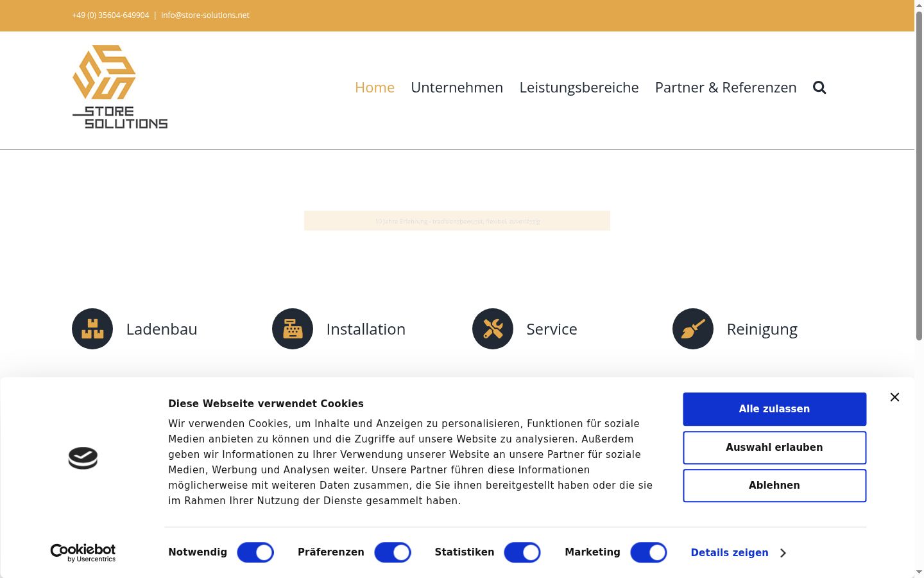Click the Alle zulassen button
The height and width of the screenshot is (578, 924).
pyautogui.click(x=774, y=409)
